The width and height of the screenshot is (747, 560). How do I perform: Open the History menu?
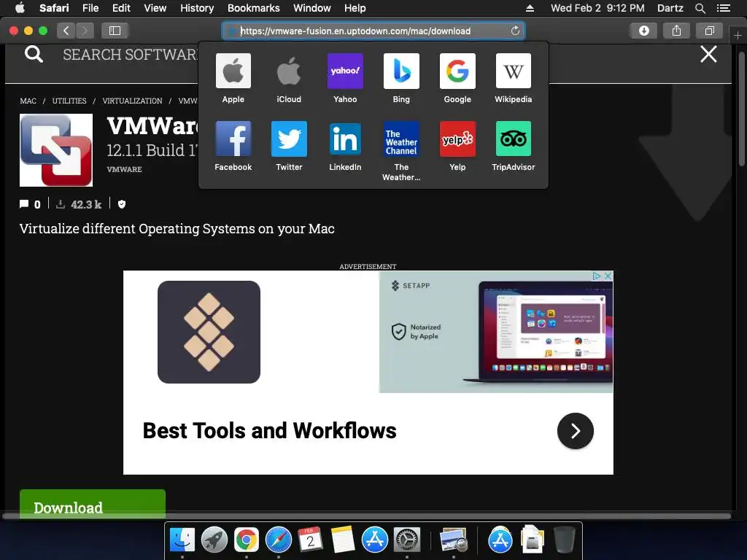coord(197,8)
